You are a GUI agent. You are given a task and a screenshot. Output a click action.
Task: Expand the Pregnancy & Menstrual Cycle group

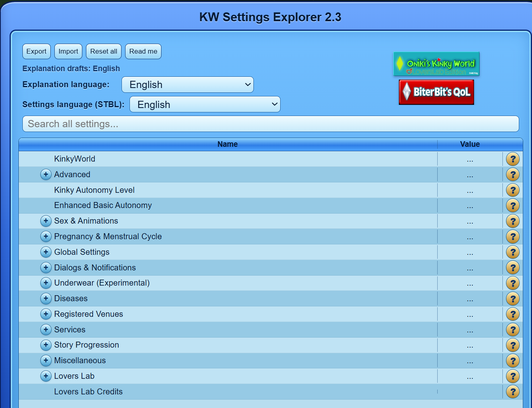46,236
